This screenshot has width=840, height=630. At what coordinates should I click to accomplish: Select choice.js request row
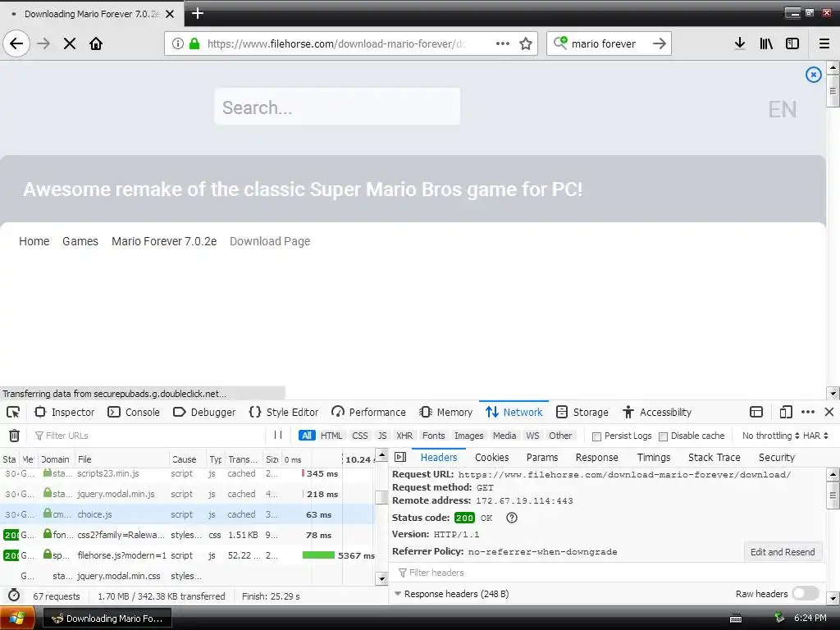point(188,514)
